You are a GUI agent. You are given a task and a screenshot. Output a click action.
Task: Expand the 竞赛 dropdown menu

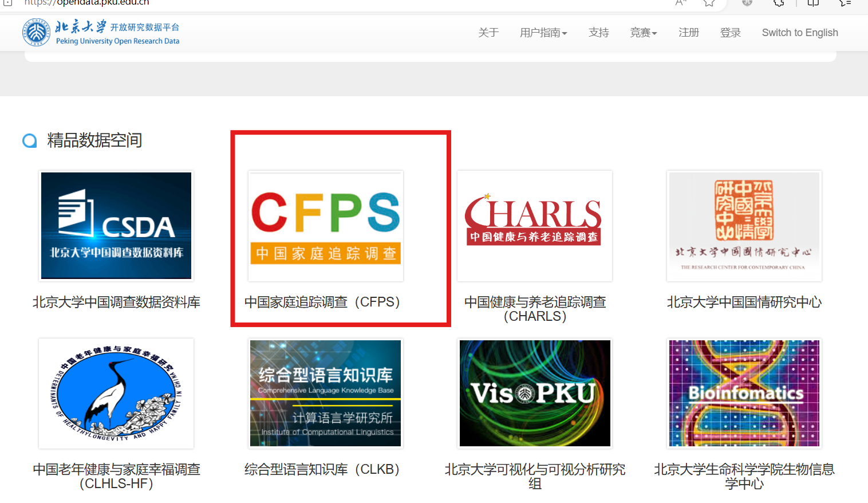(644, 33)
